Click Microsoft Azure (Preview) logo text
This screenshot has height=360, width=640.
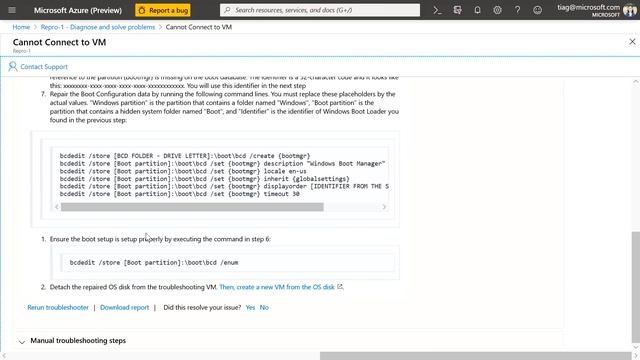click(x=78, y=10)
